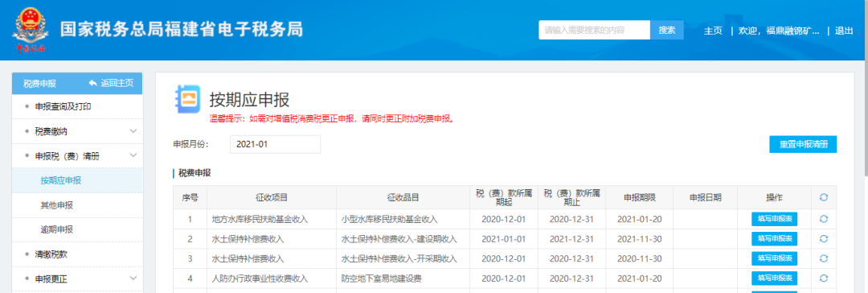Screen dimensions: 868x293
Task: Expand the 税费缴纳 menu chevron
Action: click(x=133, y=131)
